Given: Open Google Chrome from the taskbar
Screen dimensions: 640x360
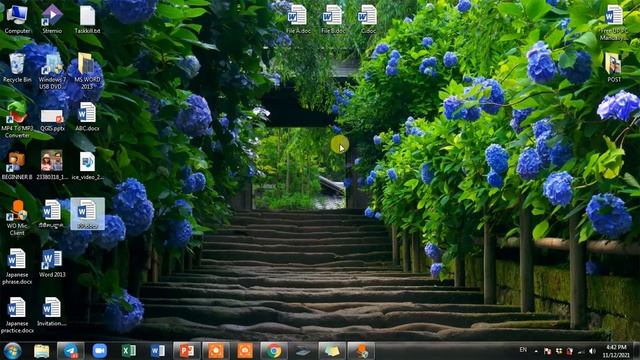Looking at the screenshot, I should 274,351.
